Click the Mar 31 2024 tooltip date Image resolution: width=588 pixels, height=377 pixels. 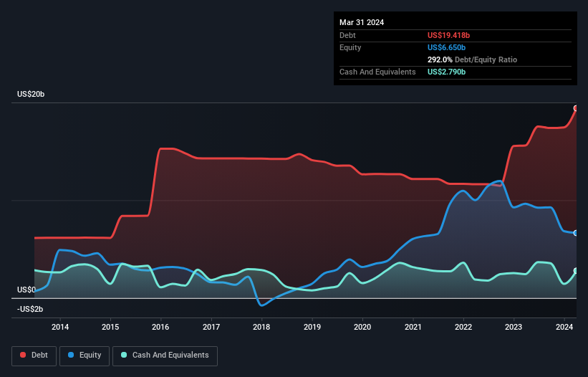coord(362,22)
